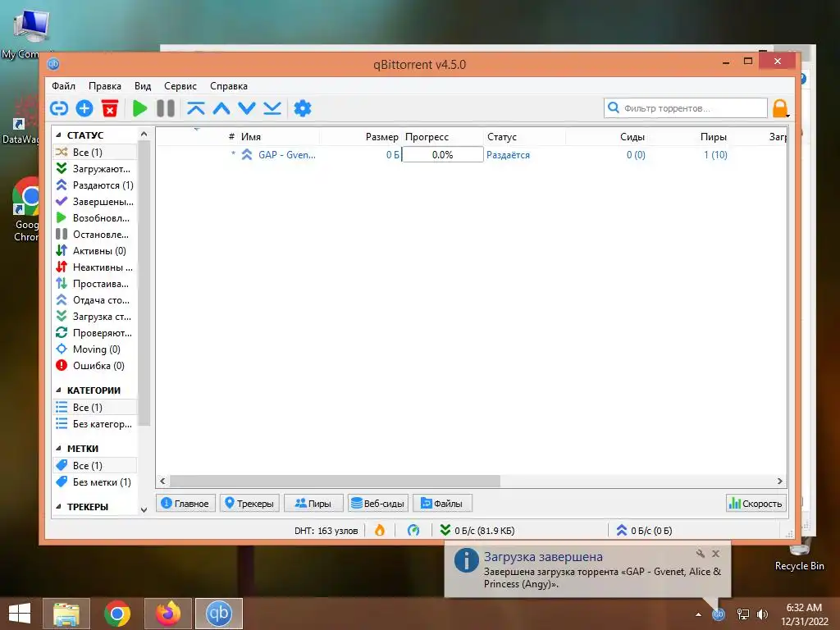Open the Вид menu
Screen dimensions: 840x630
click(x=143, y=86)
